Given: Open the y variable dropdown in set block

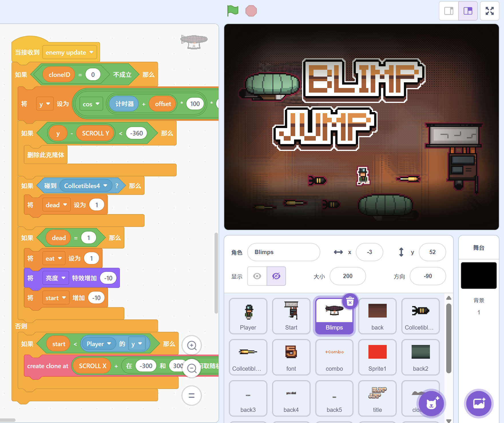Looking at the screenshot, I should click(x=45, y=104).
